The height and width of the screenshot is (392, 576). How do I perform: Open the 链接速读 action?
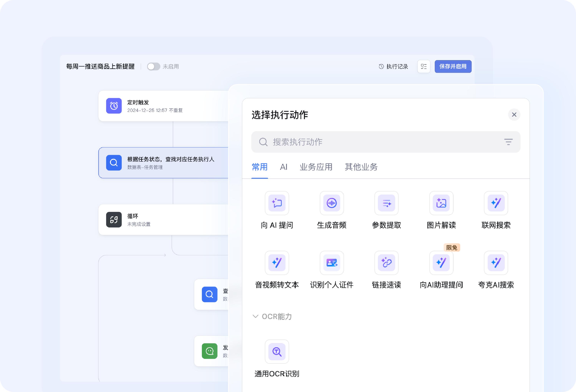click(x=386, y=263)
